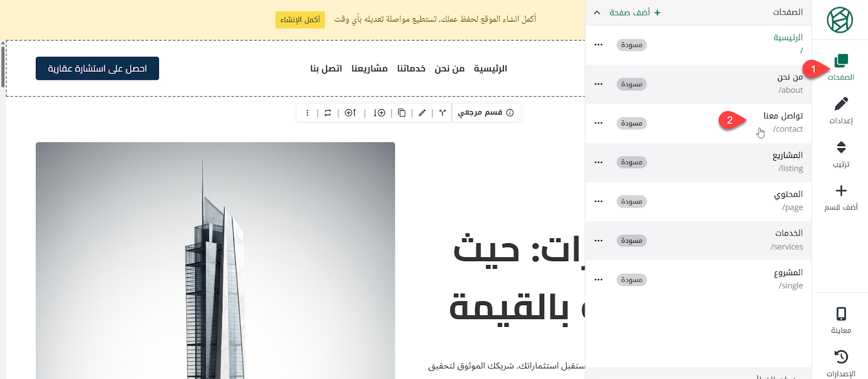Image resolution: width=868 pixels, height=379 pixels.
Task: Open the three-dot menu for المشاريع page
Action: tap(598, 162)
